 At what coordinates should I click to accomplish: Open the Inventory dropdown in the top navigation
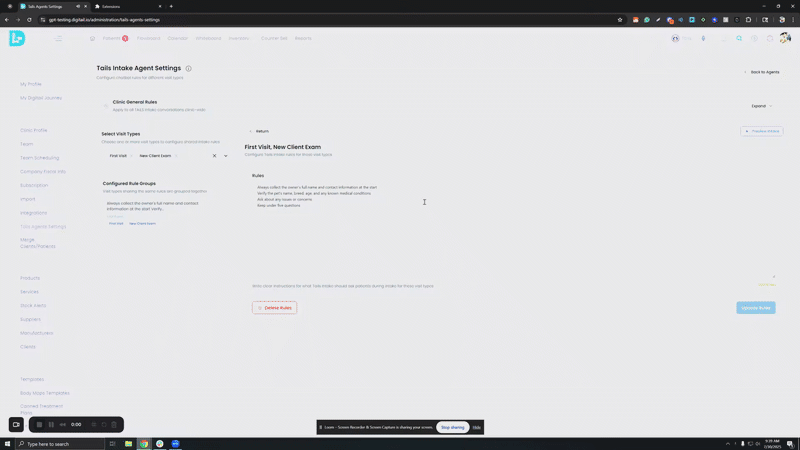(x=239, y=38)
